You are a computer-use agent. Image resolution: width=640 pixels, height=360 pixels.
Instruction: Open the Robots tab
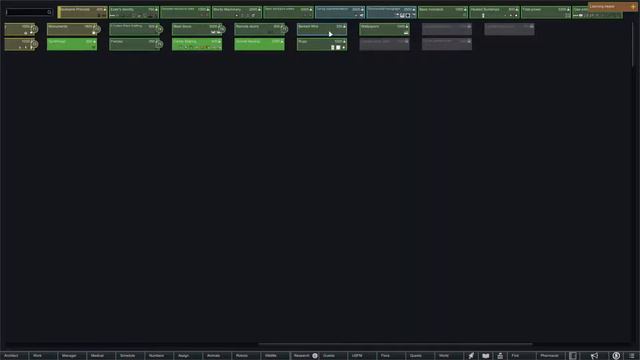point(247,356)
